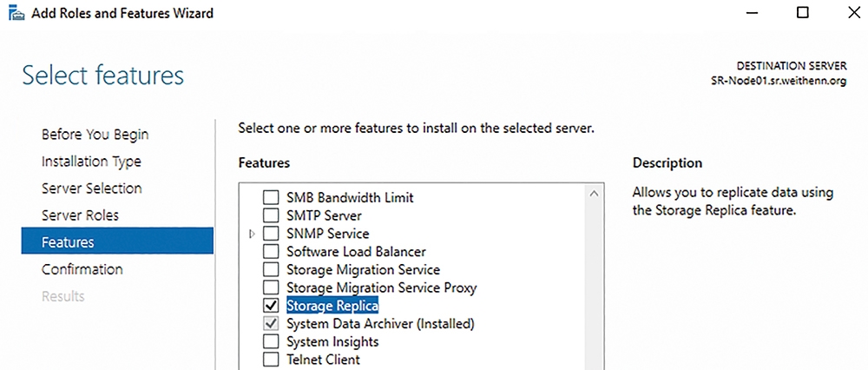The image size is (868, 370).
Task: Jump to the Confirmation step
Action: [82, 270]
